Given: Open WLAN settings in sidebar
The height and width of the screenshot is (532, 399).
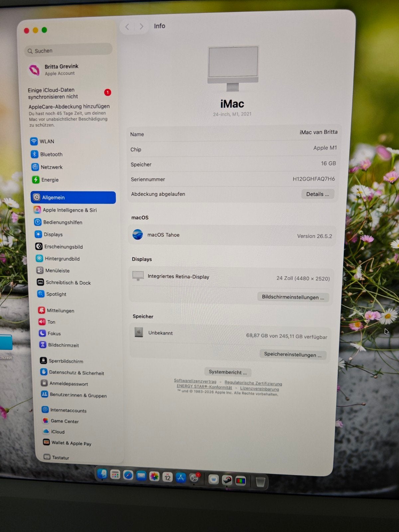Looking at the screenshot, I should [42, 141].
